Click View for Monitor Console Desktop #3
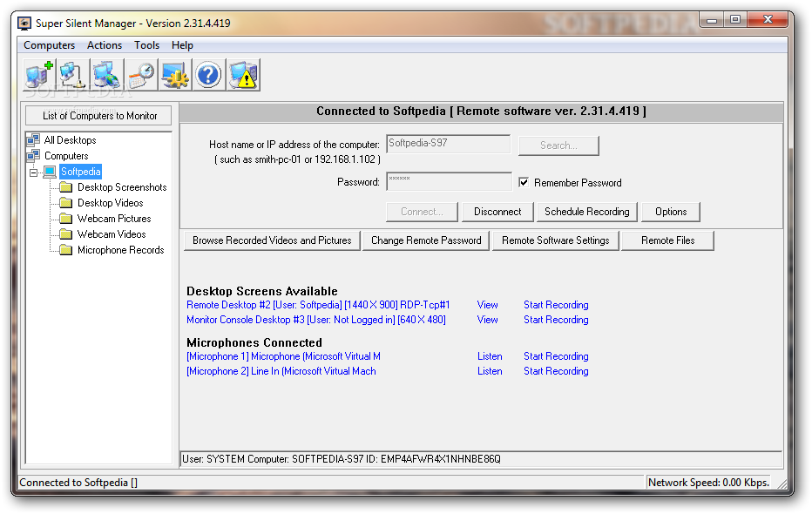Screen dimensions: 812x514 click(x=487, y=320)
